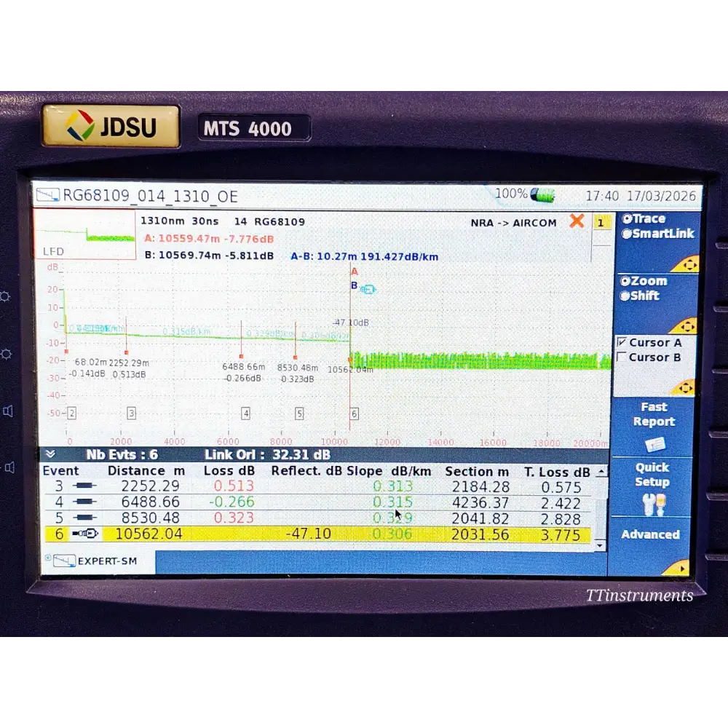Click the cursor A readout 10559.47m -7.776dB
This screenshot has height=728, width=728.
point(209,239)
